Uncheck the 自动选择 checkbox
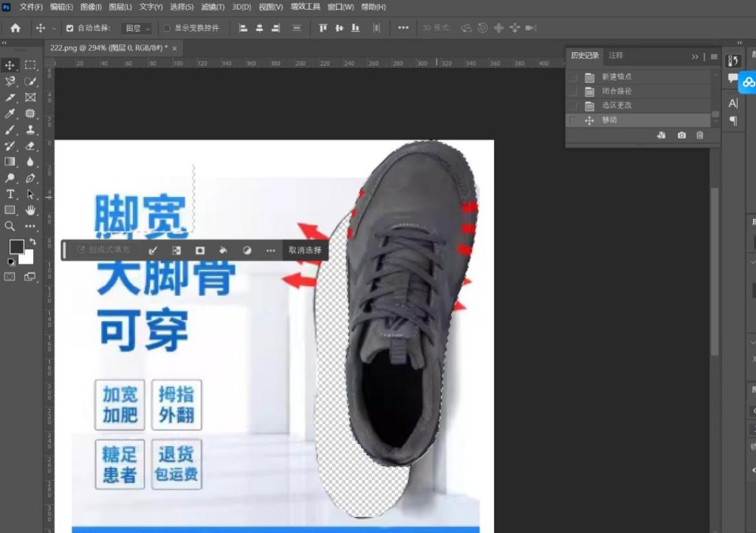The height and width of the screenshot is (533, 756). [x=70, y=28]
